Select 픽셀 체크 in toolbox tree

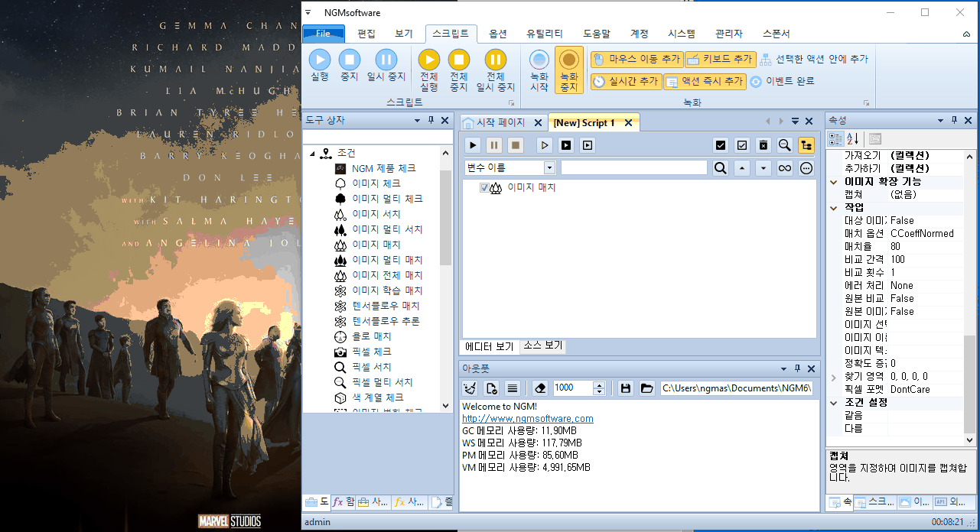pyautogui.click(x=372, y=352)
